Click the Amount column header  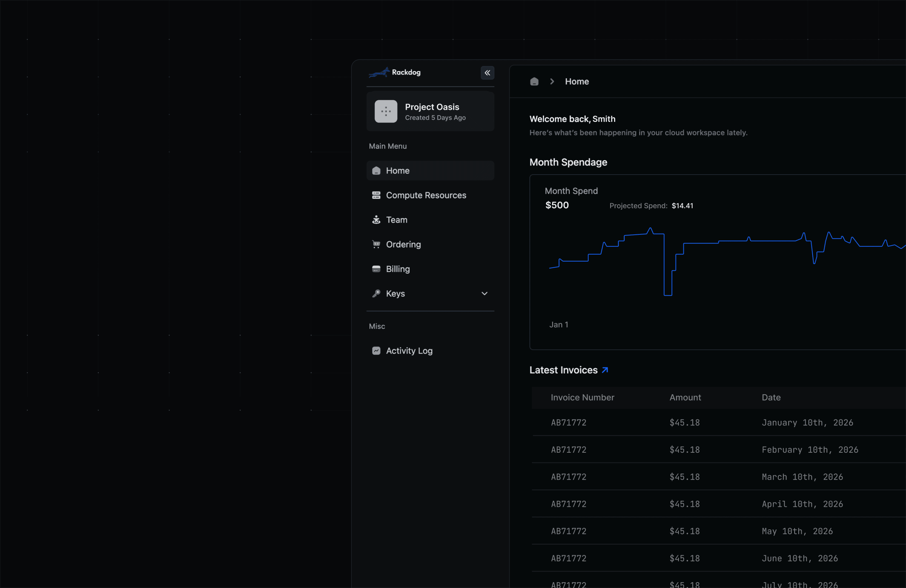pos(685,397)
